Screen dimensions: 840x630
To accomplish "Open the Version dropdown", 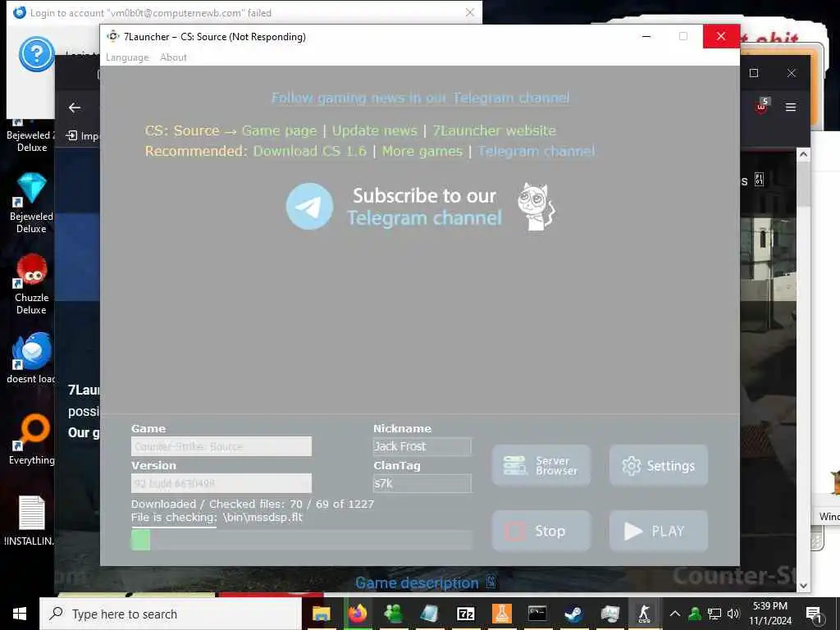I will tap(221, 483).
